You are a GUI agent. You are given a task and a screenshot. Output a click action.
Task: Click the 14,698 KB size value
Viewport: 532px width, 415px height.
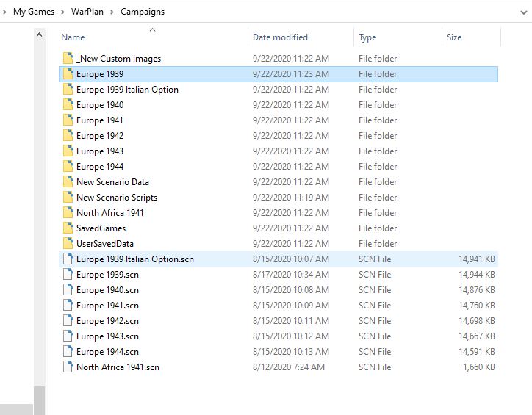pos(477,321)
